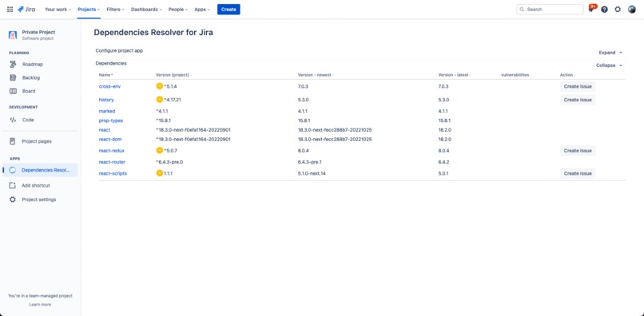Viewport: 644px width, 316px height.
Task: Open the settings gear icon in header
Action: click(x=618, y=9)
